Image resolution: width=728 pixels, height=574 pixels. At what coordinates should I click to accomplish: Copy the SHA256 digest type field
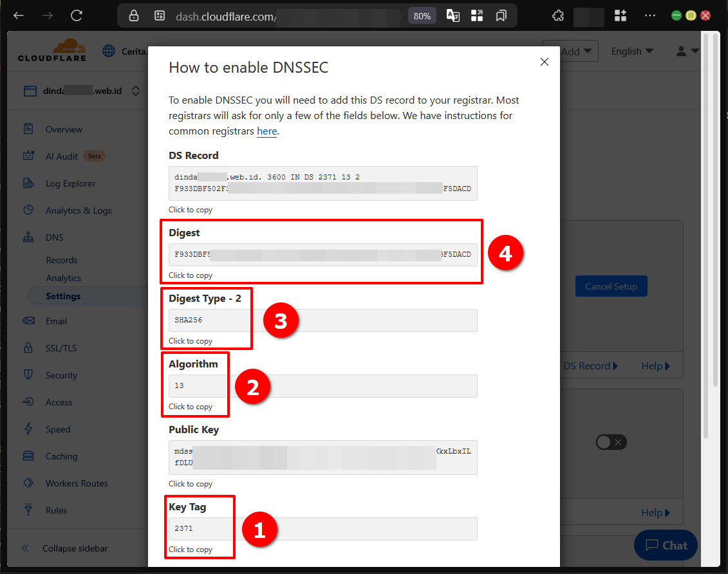[x=322, y=320]
